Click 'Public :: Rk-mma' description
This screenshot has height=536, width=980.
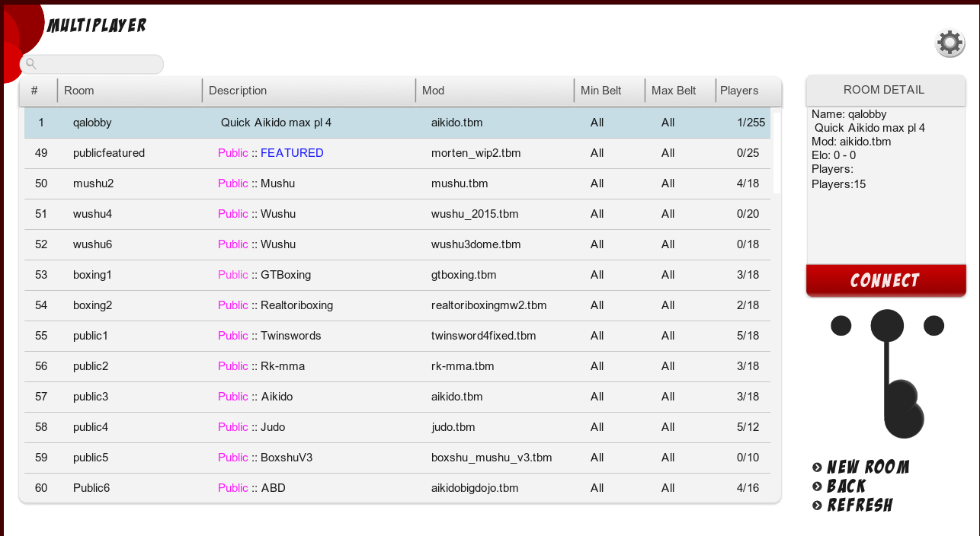pyautogui.click(x=261, y=366)
